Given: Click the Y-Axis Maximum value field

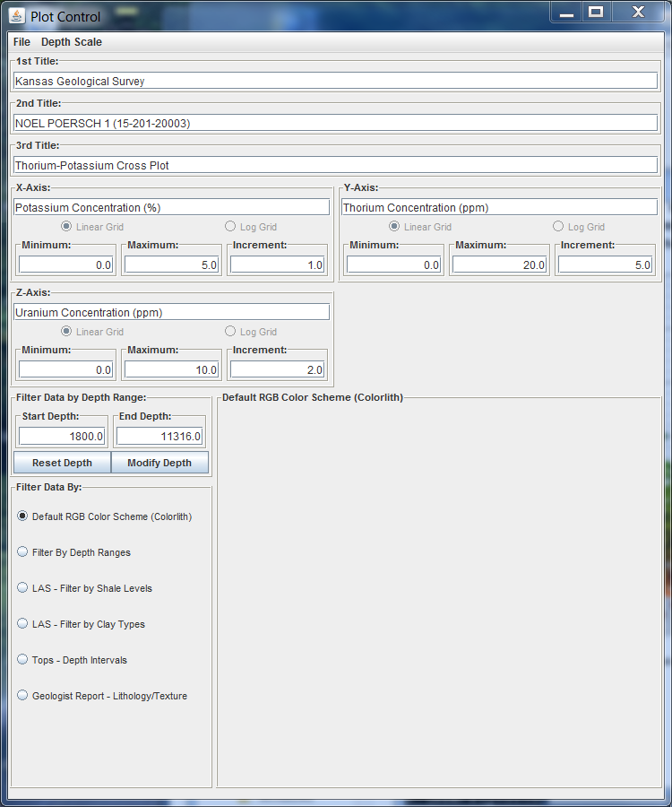Looking at the screenshot, I should click(499, 265).
